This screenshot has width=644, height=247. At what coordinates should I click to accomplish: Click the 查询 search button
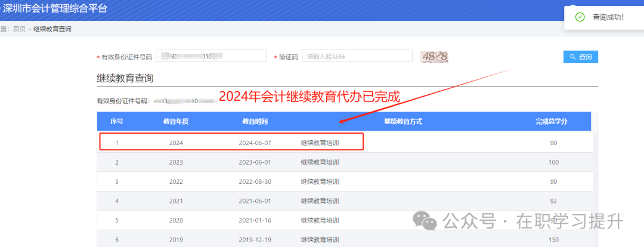tap(580, 57)
